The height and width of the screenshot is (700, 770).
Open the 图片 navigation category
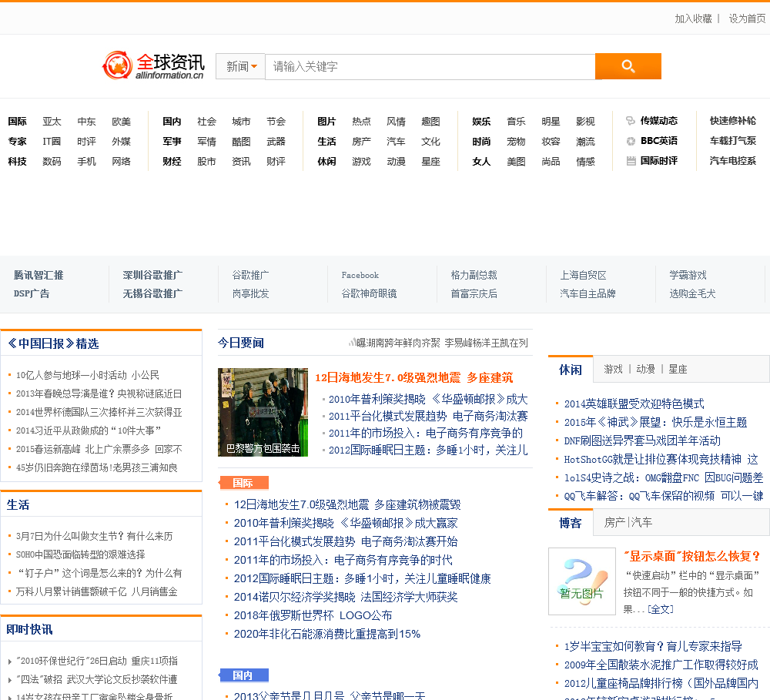coord(326,122)
